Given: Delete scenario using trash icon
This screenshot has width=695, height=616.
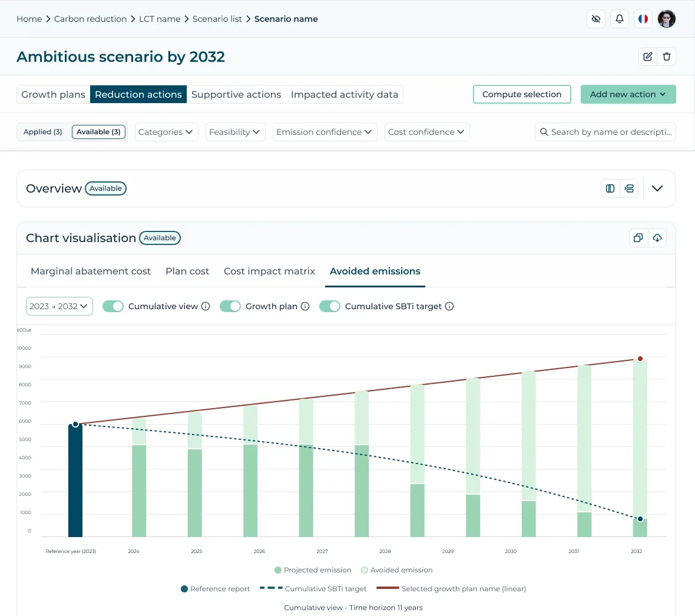Looking at the screenshot, I should pos(666,57).
